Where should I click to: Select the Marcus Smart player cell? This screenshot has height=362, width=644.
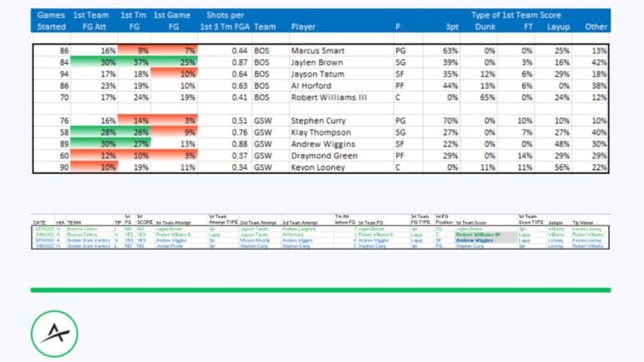[x=318, y=51]
